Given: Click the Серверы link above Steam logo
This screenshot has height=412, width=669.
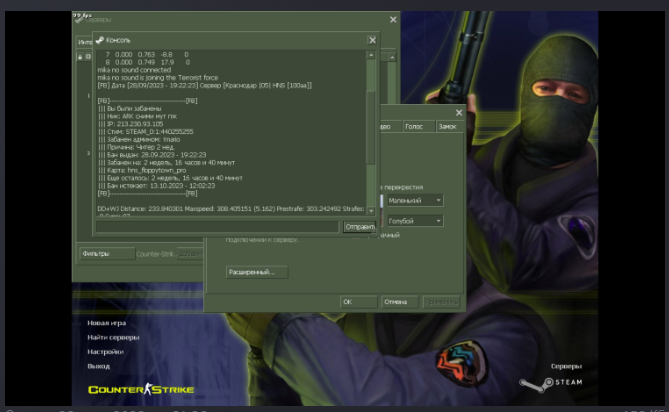Looking at the screenshot, I should (x=566, y=366).
